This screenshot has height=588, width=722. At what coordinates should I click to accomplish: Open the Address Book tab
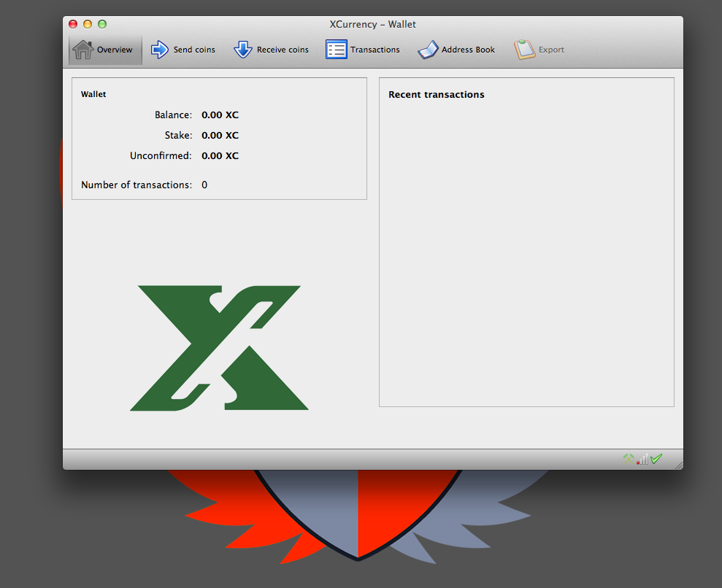(x=456, y=50)
